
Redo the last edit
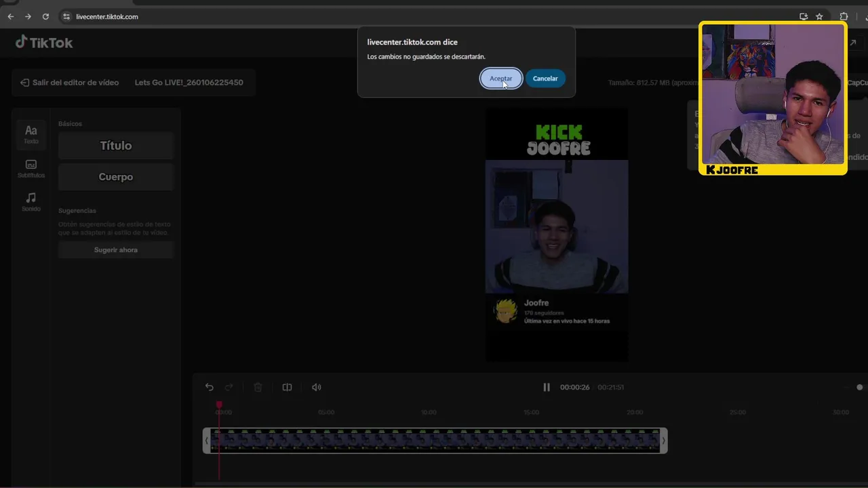tap(229, 387)
